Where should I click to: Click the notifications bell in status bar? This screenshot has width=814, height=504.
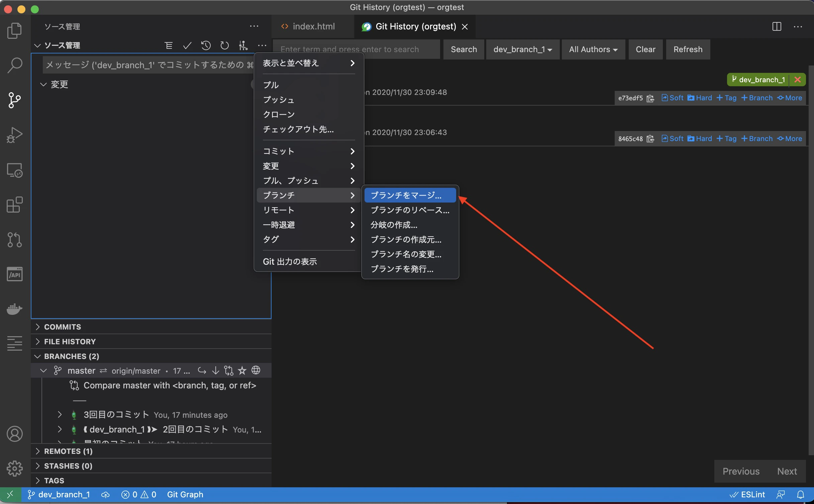(801, 495)
